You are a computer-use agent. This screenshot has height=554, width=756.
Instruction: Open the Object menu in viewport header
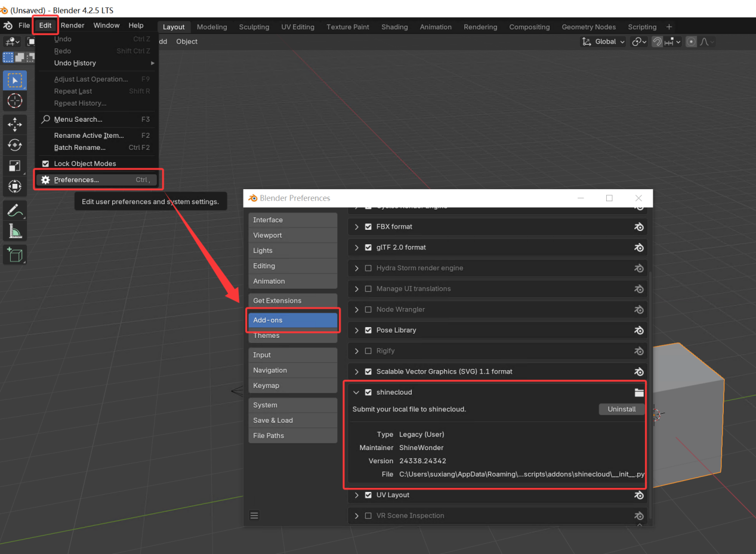187,42
